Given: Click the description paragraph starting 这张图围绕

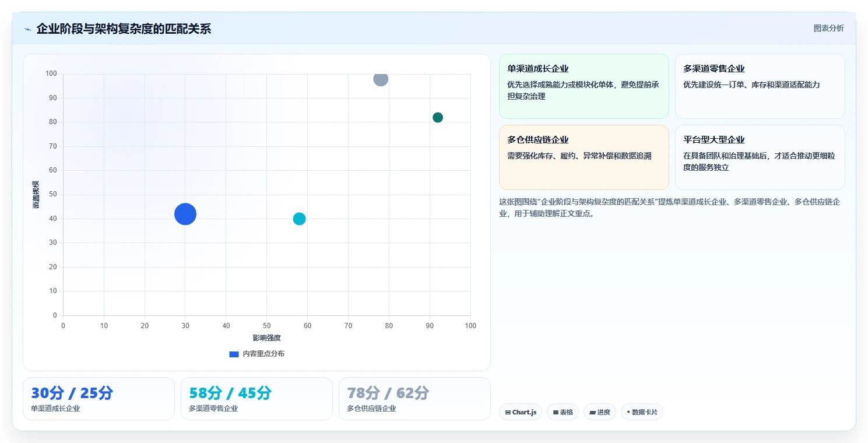Looking at the screenshot, I should (x=670, y=208).
